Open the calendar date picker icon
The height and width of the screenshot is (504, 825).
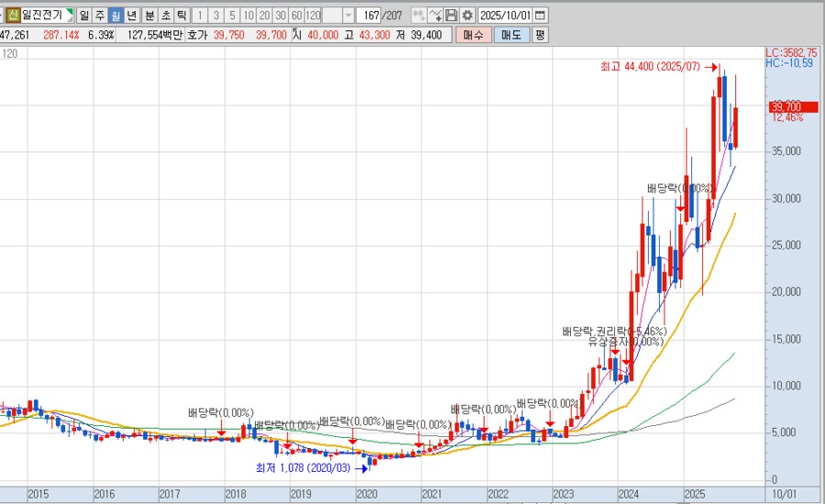click(540, 16)
